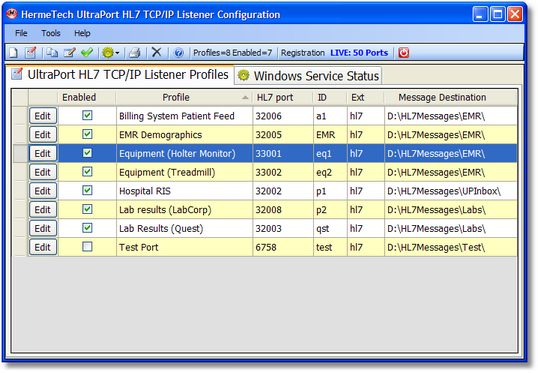
Task: Select port cell 32005
Action: (x=283, y=135)
